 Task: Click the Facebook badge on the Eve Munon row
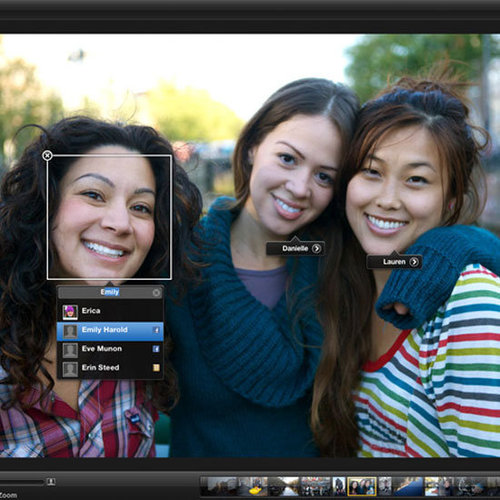click(156, 349)
